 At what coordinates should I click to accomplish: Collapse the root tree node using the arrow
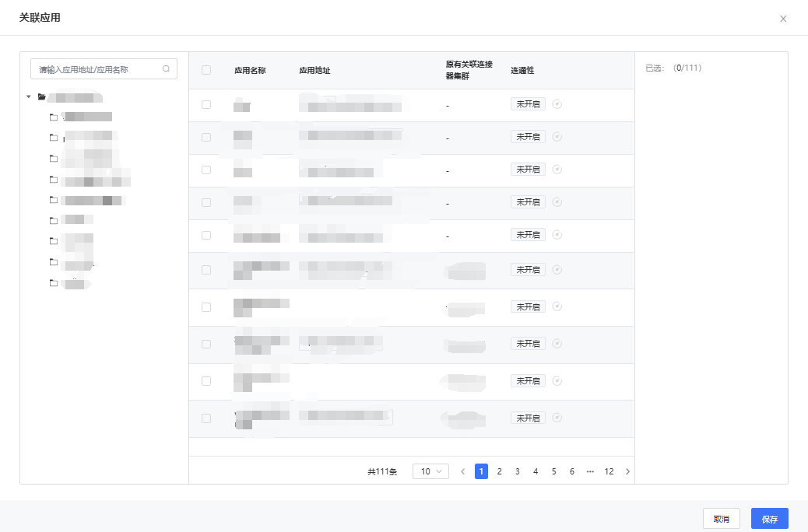29,97
